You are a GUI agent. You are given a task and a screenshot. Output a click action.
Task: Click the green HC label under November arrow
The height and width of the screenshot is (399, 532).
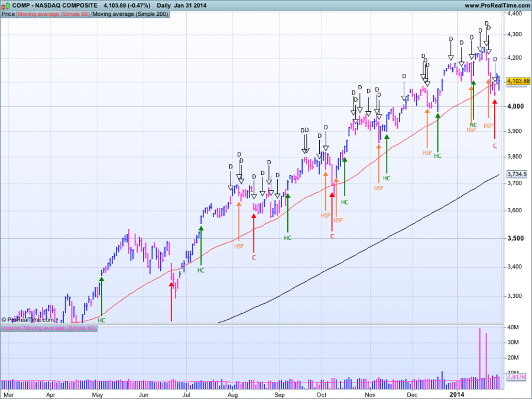[x=387, y=178]
